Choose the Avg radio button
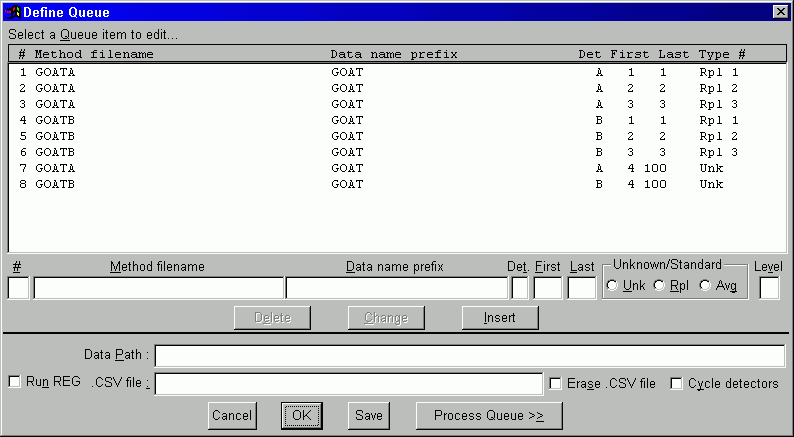This screenshot has width=794, height=437. click(x=705, y=286)
